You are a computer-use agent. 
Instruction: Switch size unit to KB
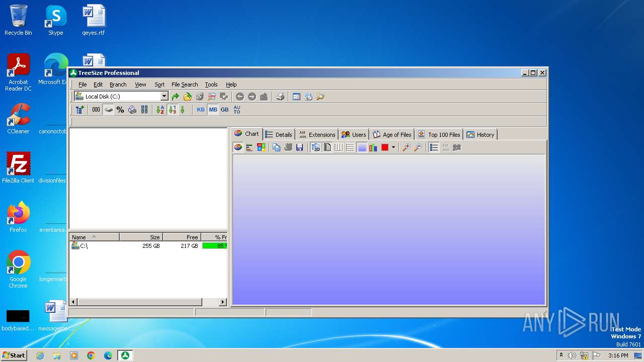coord(201,110)
